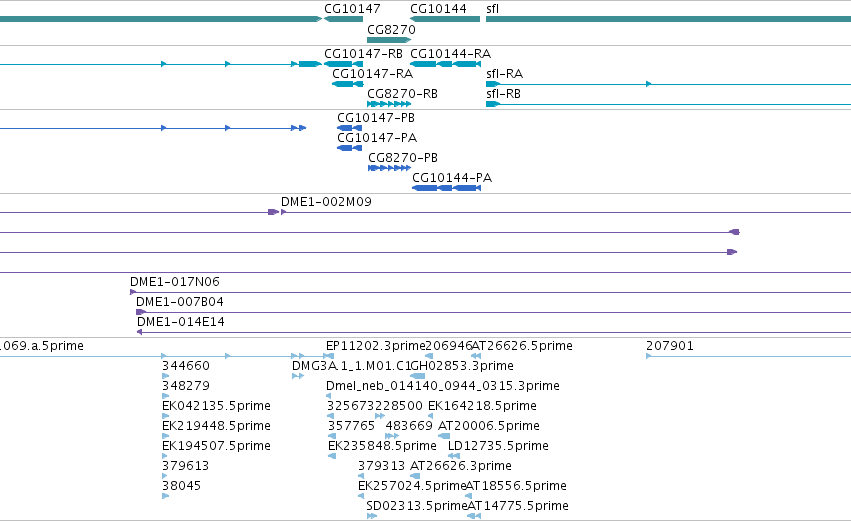Screen dimensions: 851x521
Task: Select the CG10144 gene label
Action: (438, 9)
